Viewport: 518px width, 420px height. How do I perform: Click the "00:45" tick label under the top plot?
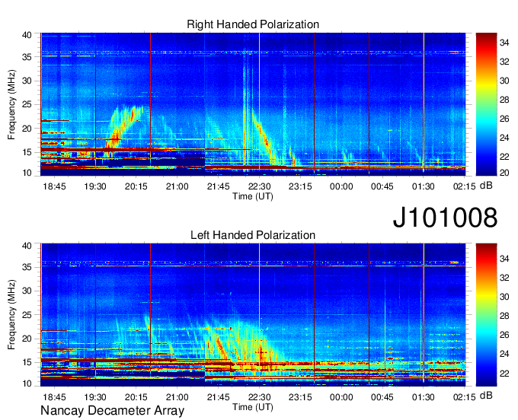click(382, 186)
